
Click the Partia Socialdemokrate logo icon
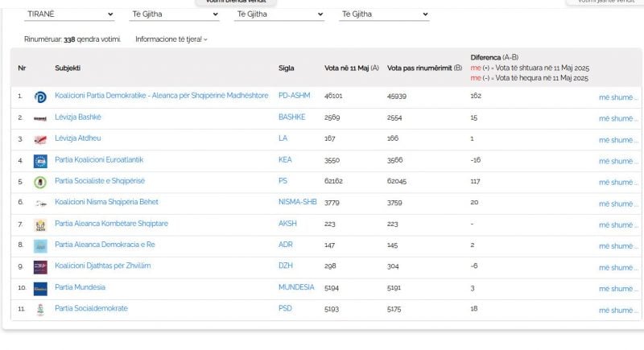pyautogui.click(x=40, y=310)
